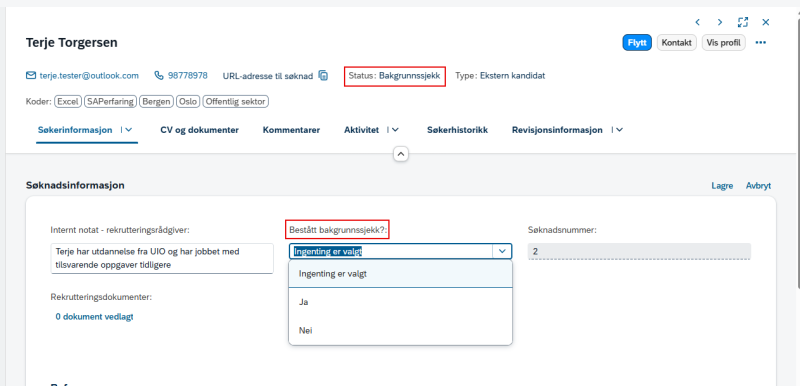This screenshot has width=800, height=386.
Task: Click the Terje Torgersen name heading
Action: (x=71, y=43)
